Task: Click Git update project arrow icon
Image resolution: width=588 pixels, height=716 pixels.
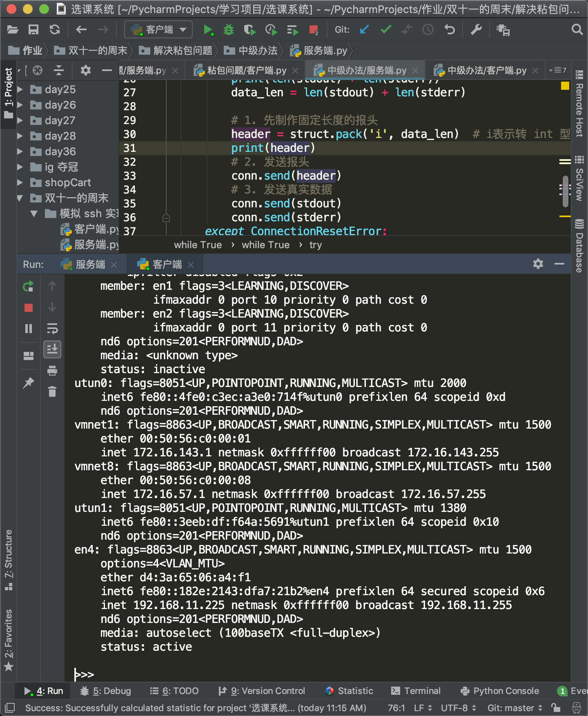Action: (364, 30)
